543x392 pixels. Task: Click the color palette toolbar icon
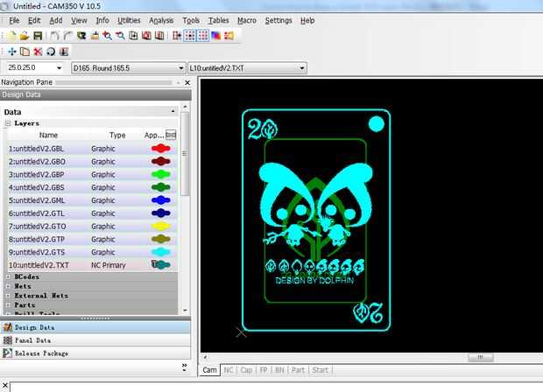pos(215,36)
